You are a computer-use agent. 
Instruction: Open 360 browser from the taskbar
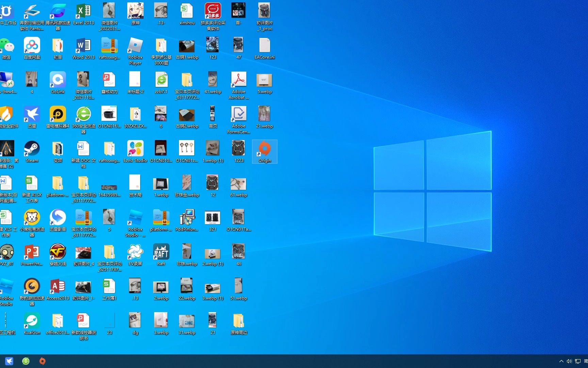(x=26, y=361)
